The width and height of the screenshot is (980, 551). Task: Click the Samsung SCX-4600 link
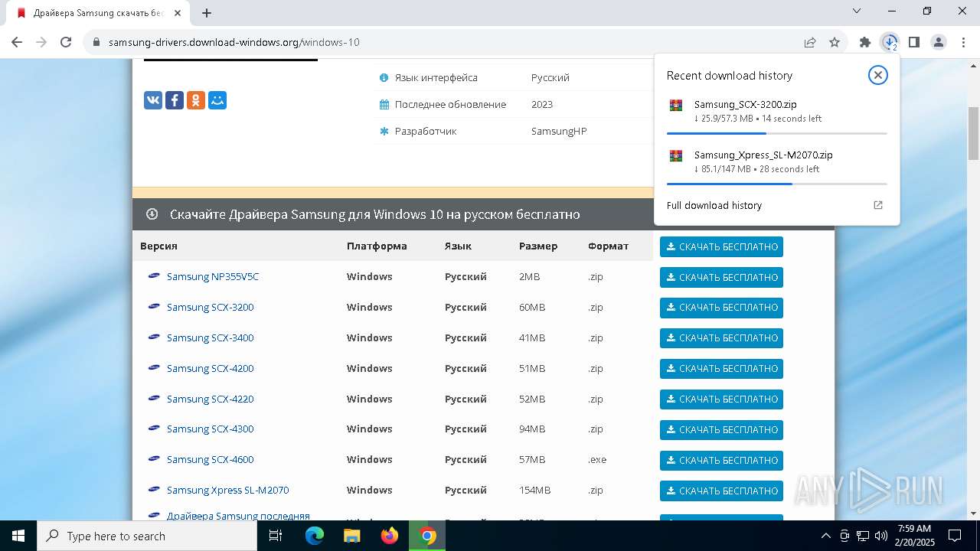pos(210,459)
